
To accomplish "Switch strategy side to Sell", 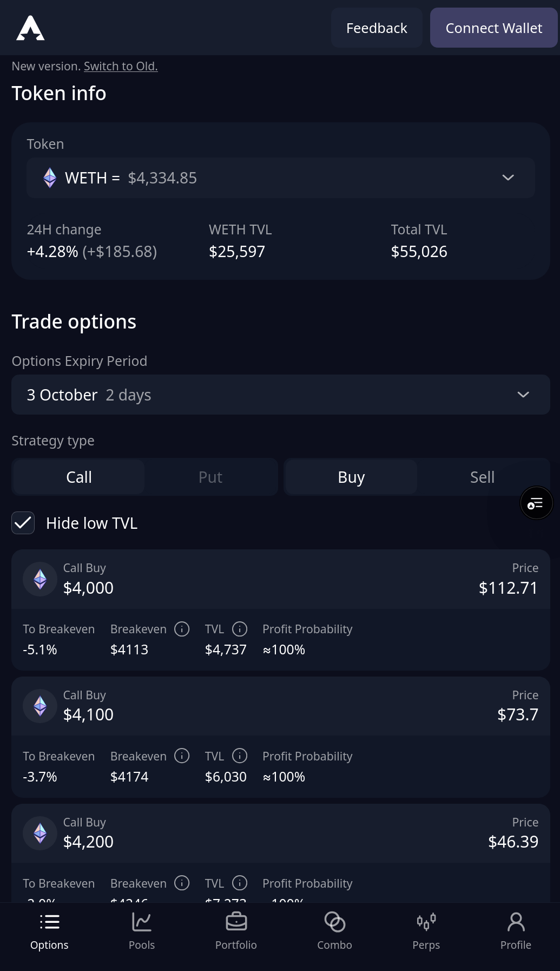I will (482, 477).
